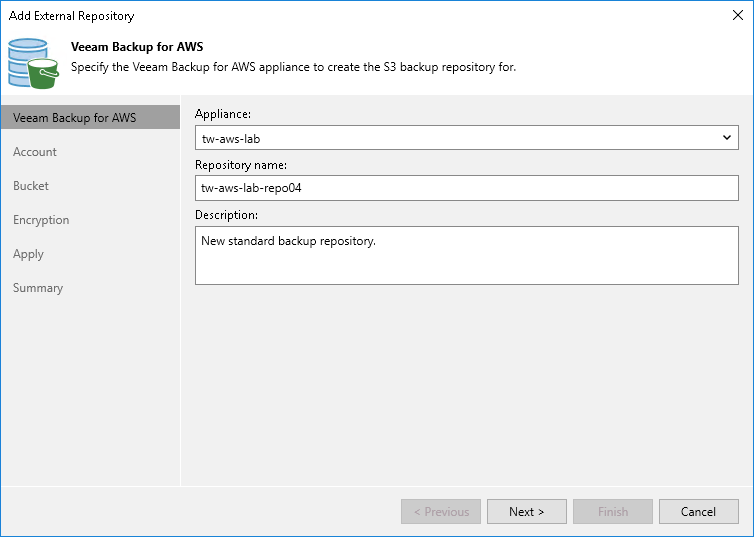Go to the Account wizard step
The height and width of the screenshot is (537, 754).
35,152
